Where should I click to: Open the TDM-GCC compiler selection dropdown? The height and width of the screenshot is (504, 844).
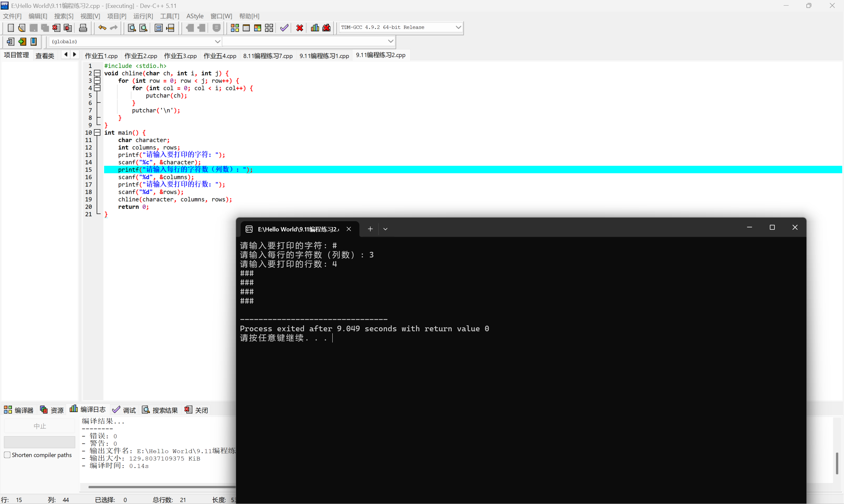pyautogui.click(x=458, y=27)
